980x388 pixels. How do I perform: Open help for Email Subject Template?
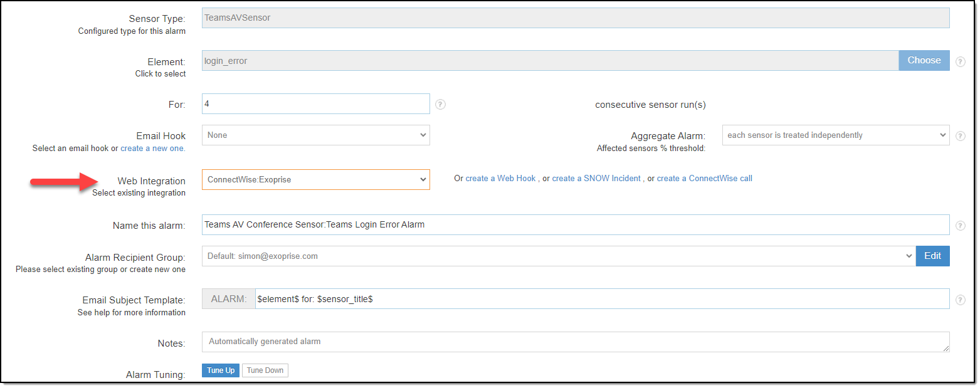point(960,300)
